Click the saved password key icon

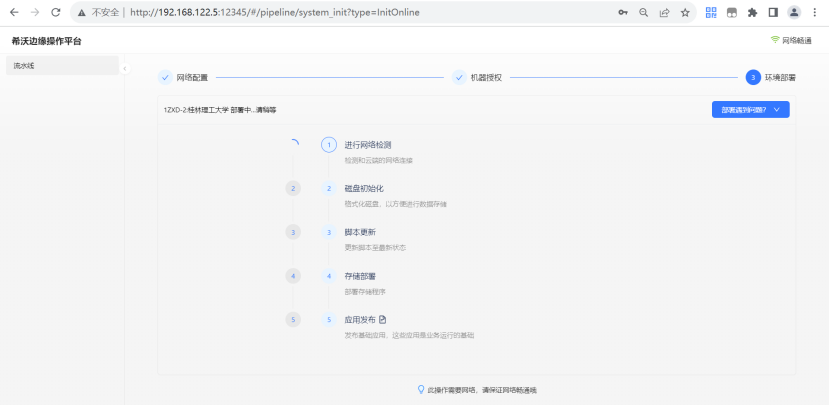(x=623, y=13)
